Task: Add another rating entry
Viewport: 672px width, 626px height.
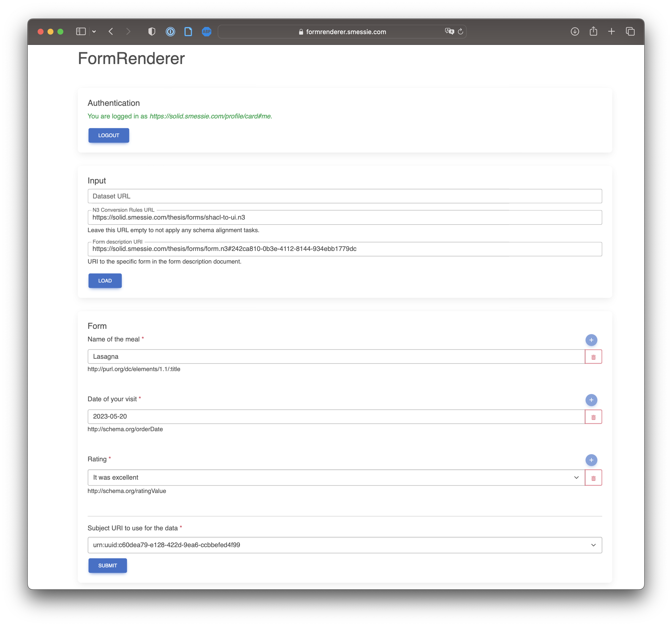Action: point(591,460)
